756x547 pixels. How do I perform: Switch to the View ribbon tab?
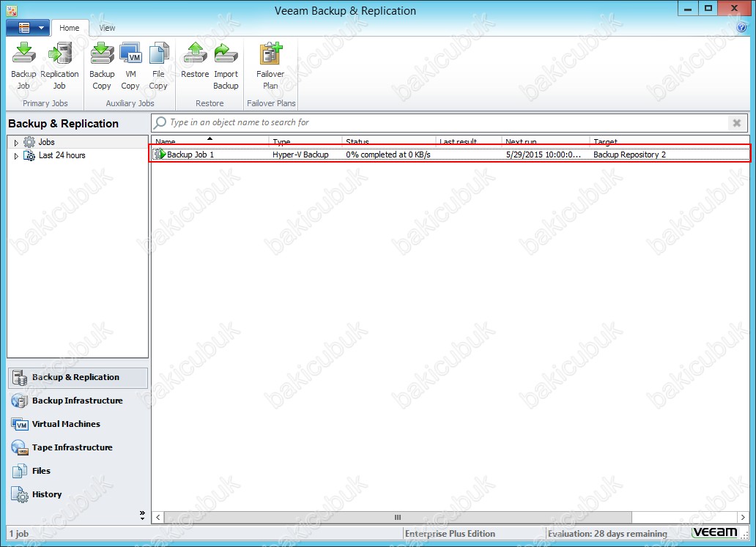click(x=107, y=28)
